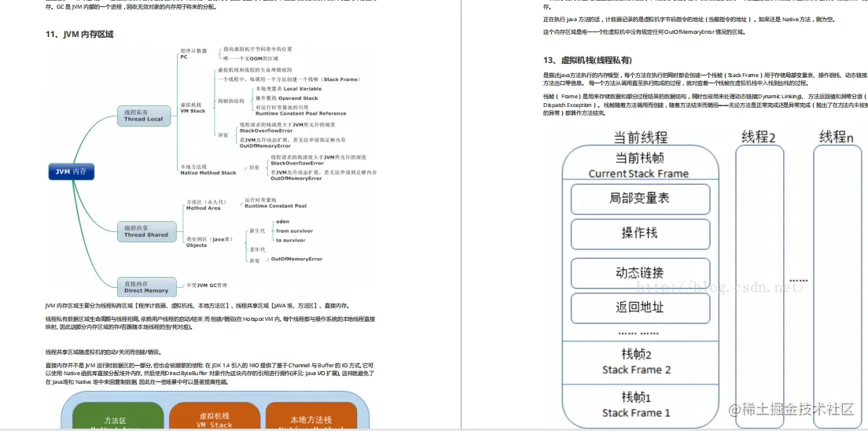This screenshot has height=431, width=868.
Task: Click the '程序计数器 PC' branch label
Action: (x=193, y=53)
